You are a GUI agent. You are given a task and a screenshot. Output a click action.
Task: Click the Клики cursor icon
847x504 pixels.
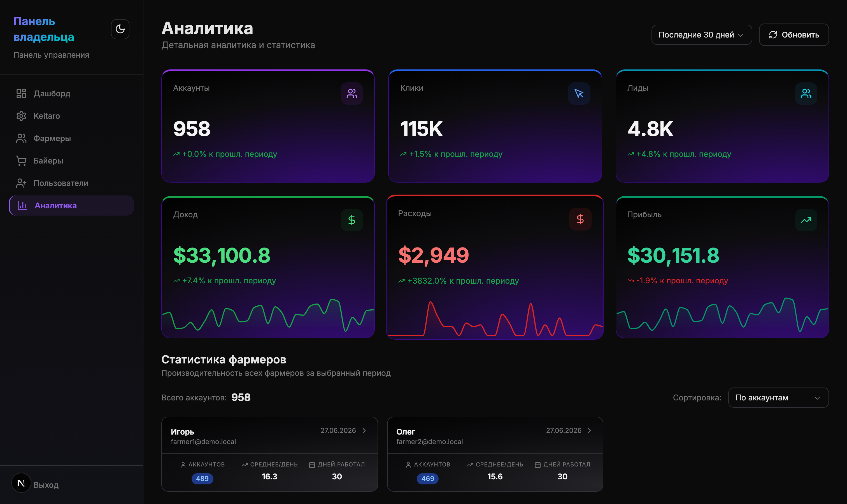click(x=579, y=94)
